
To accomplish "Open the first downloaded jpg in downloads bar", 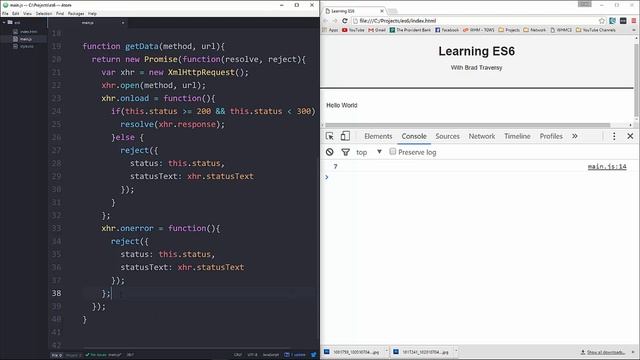I will [352, 351].
